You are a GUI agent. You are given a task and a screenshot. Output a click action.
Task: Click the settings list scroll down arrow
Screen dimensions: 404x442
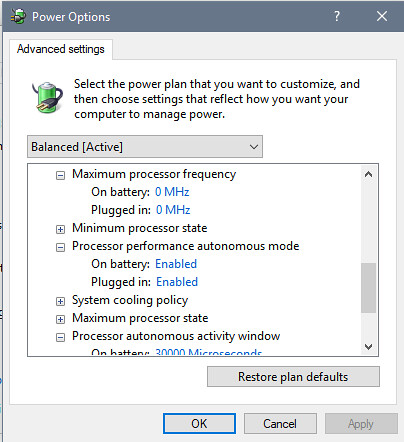[369, 347]
